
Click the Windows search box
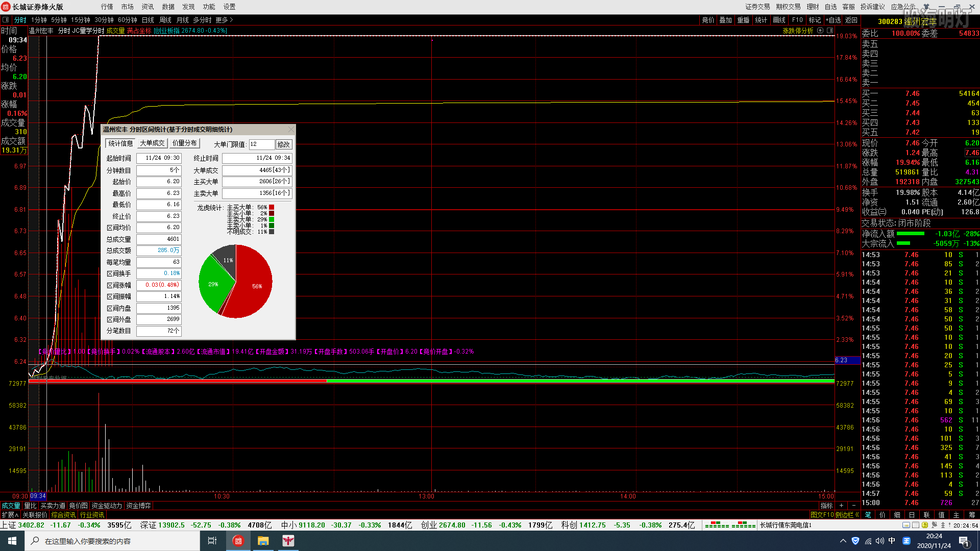112,541
